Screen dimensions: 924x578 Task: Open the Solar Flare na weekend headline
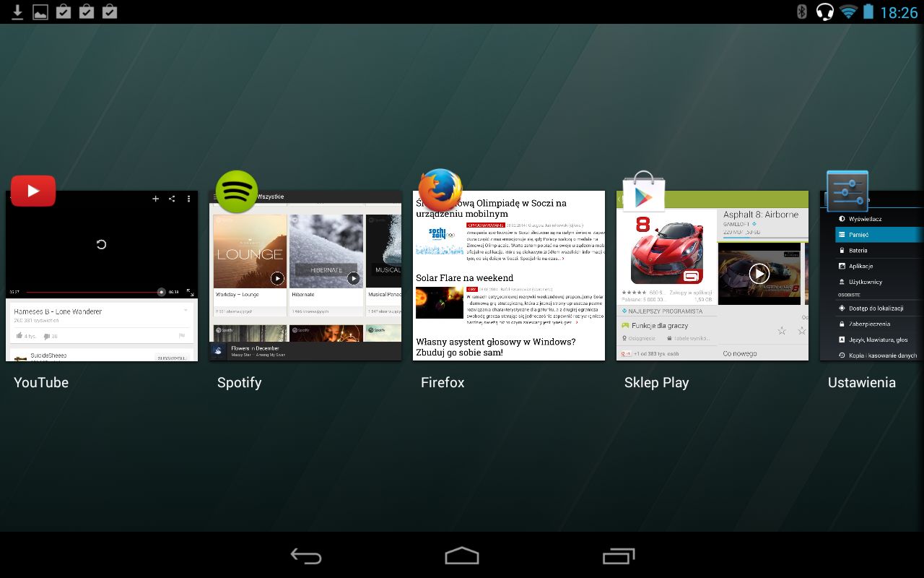click(464, 277)
